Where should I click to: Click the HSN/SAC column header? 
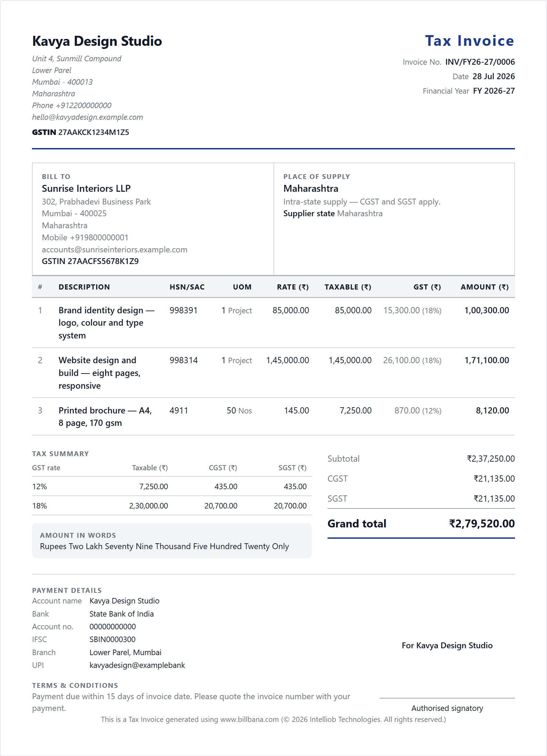[x=187, y=287]
